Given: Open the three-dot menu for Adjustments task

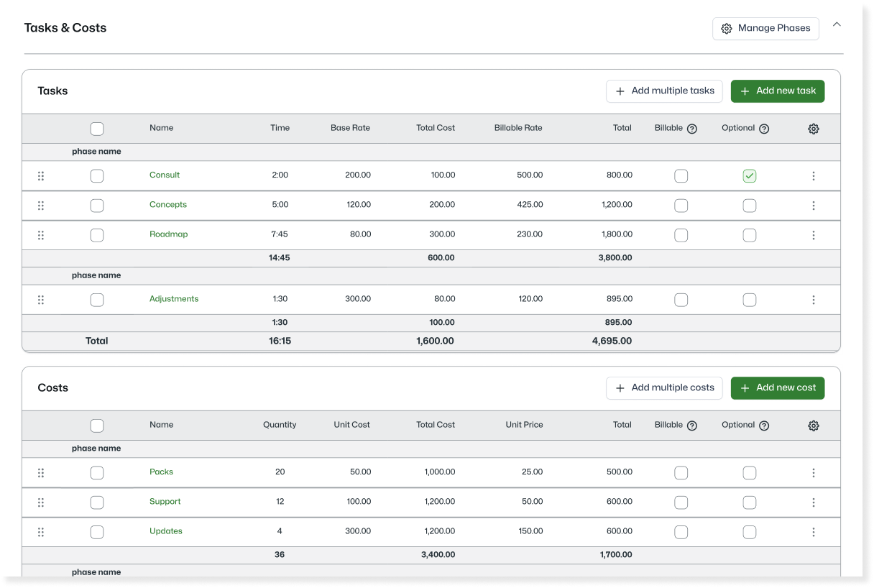Looking at the screenshot, I should point(813,300).
